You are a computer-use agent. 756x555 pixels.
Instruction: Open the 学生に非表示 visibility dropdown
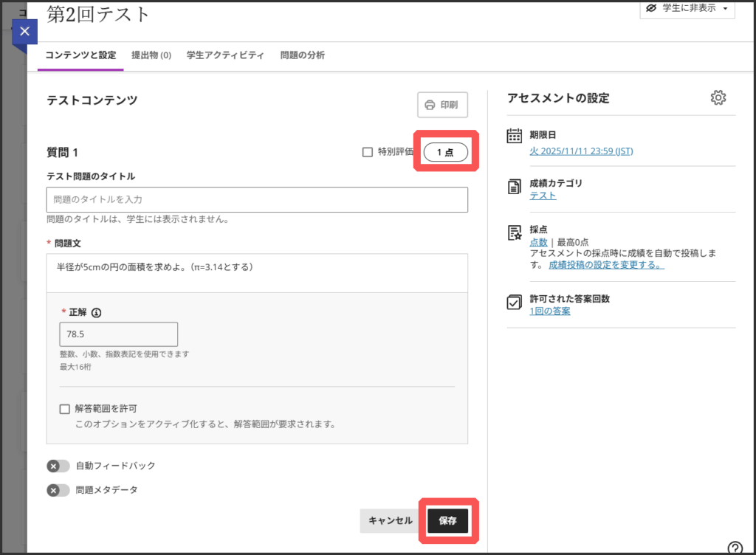(687, 8)
